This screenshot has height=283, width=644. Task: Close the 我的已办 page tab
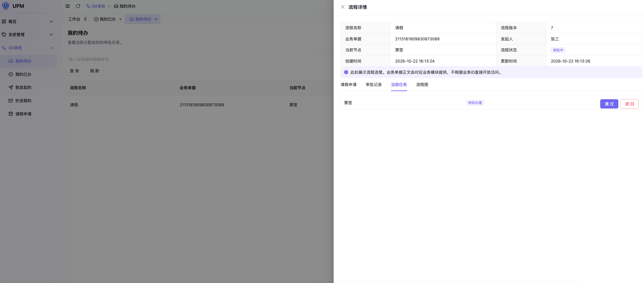point(120,19)
